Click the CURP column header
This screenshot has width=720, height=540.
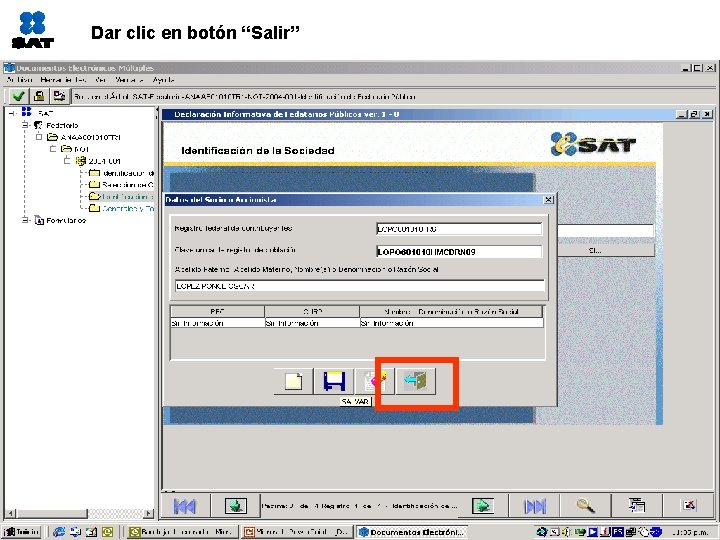(312, 311)
